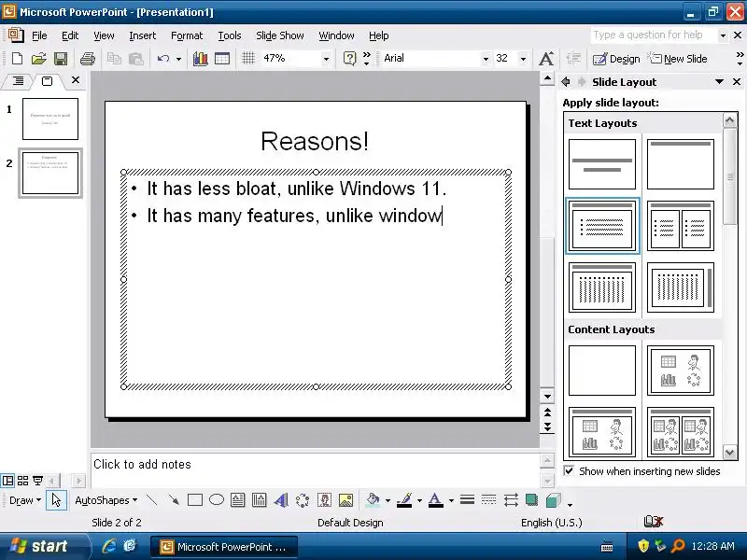
Task: Click the Font Color A swatch
Action: pos(435,500)
